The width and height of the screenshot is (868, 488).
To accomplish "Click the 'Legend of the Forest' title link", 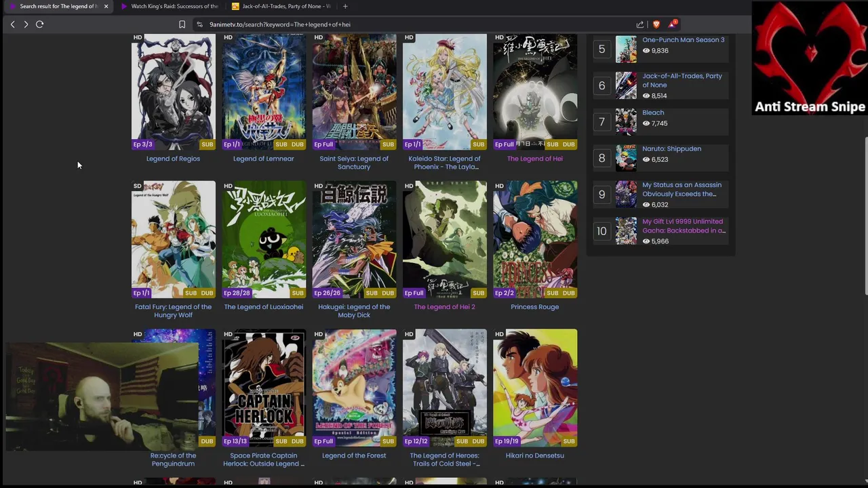I will tap(354, 455).
